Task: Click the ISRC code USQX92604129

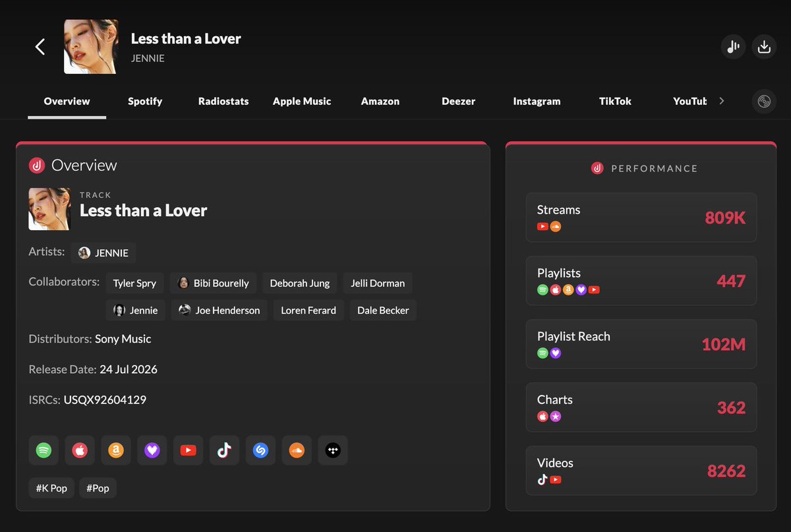Action: pos(105,399)
